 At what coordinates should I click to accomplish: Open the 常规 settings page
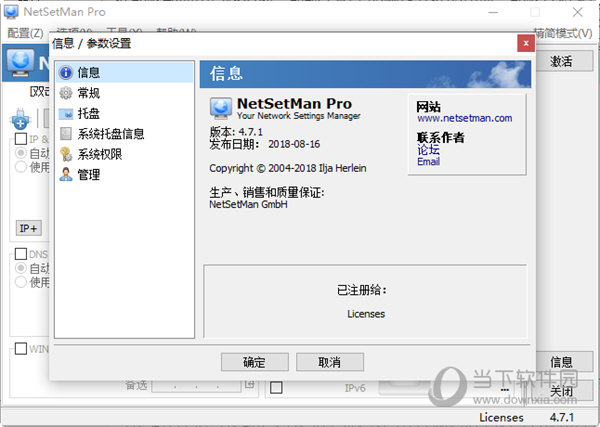[125, 93]
